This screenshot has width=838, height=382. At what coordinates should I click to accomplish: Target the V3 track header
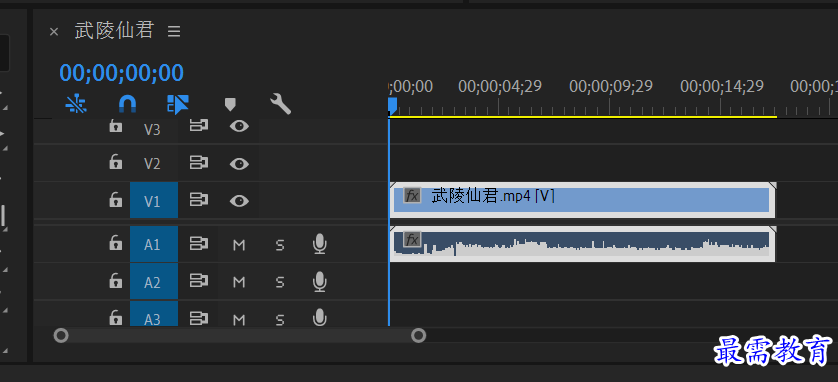(x=153, y=130)
